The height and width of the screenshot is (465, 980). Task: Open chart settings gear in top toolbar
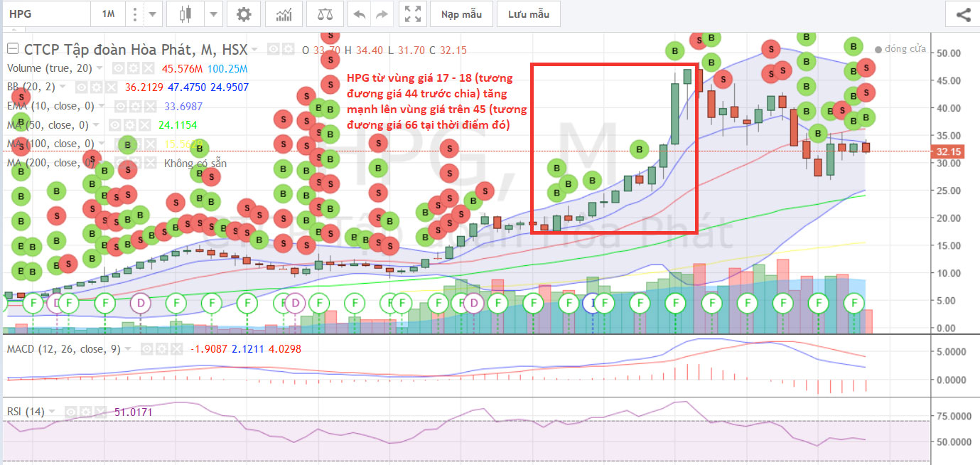(244, 14)
